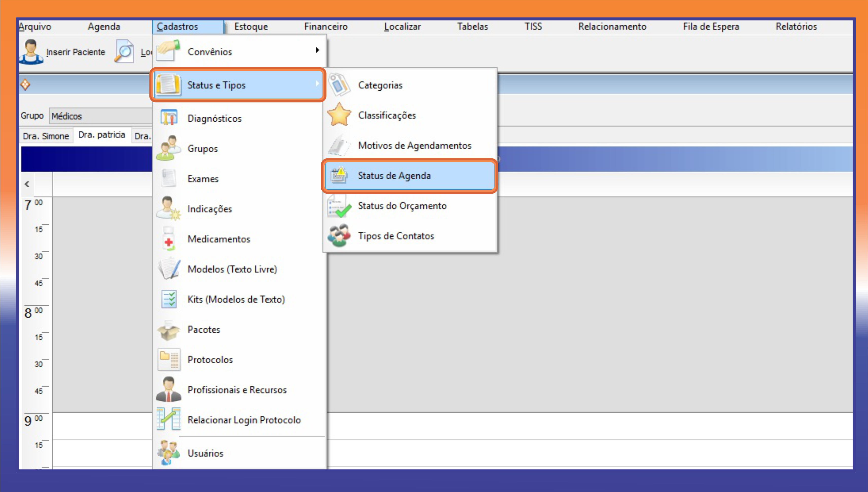The width and height of the screenshot is (868, 492).
Task: Click the left chevron above the time column
Action: [x=27, y=184]
